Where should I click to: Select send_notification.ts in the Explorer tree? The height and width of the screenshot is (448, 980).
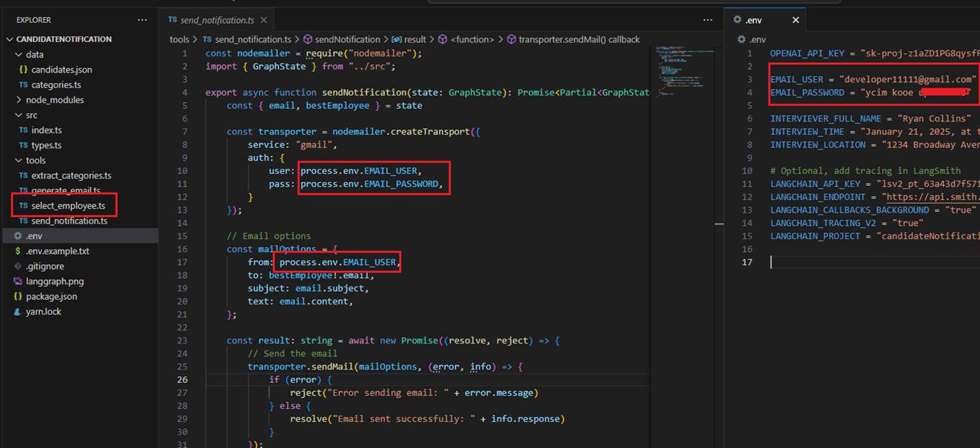[x=70, y=221]
